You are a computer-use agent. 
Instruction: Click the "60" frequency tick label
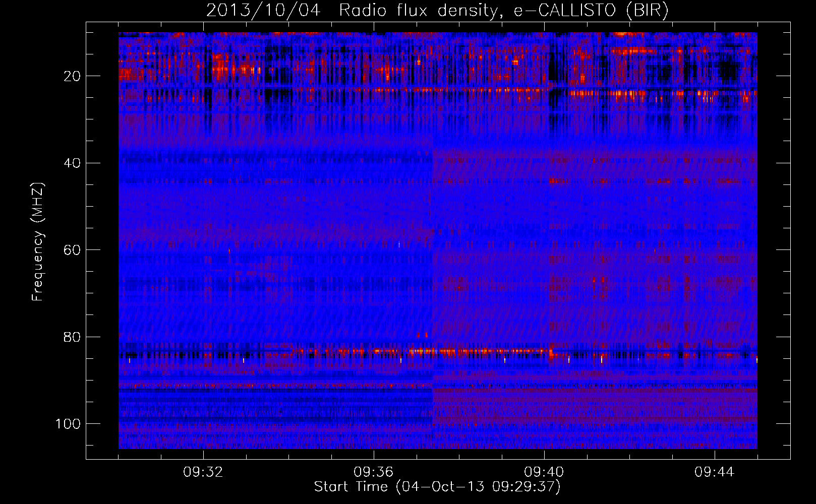[x=73, y=250]
